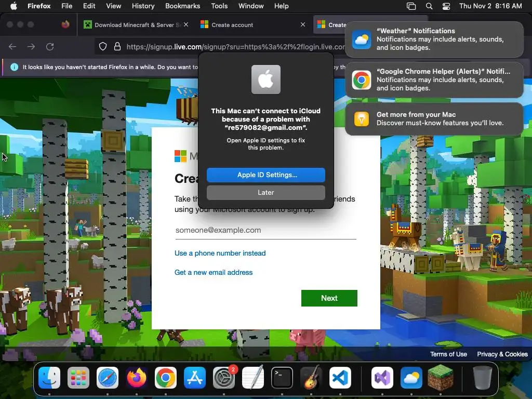Click the Firefox icon in the Dock

pos(137,378)
